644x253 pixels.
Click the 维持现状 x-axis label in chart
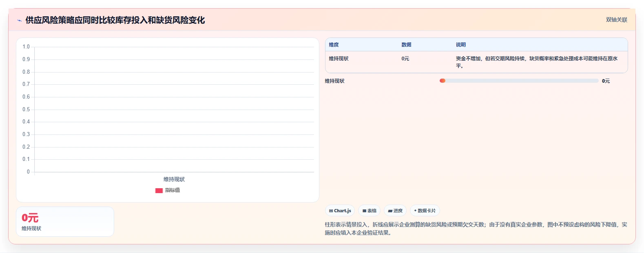[x=174, y=179]
